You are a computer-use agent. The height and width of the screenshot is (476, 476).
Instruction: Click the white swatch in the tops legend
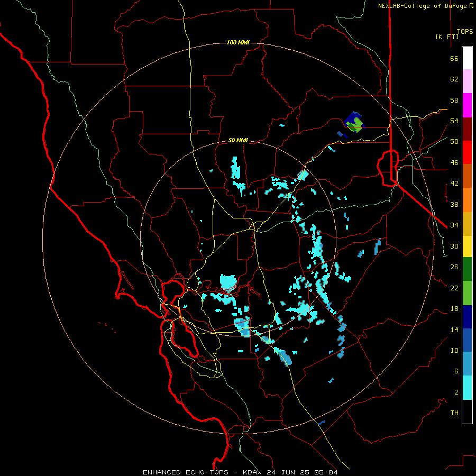pos(467,58)
